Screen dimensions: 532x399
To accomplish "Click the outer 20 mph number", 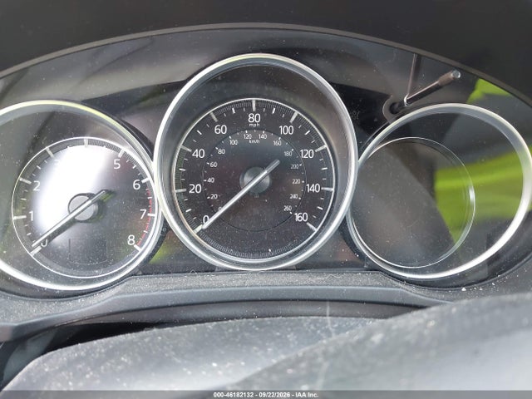I will pos(195,189).
